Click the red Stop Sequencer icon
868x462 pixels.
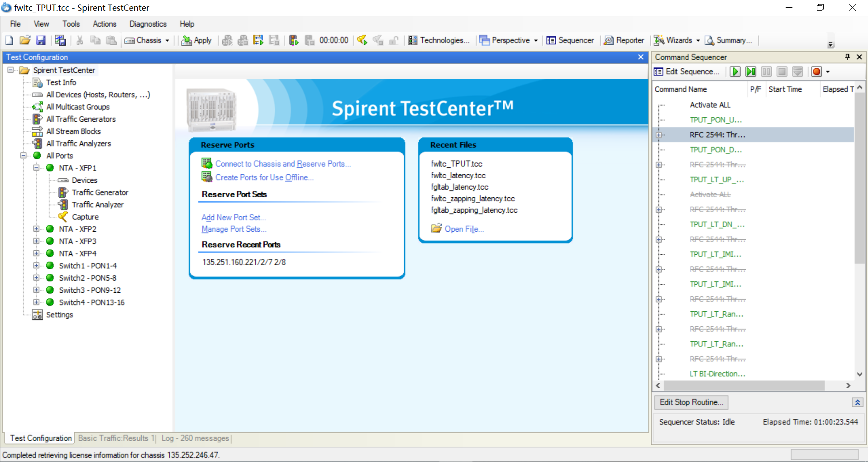point(816,71)
